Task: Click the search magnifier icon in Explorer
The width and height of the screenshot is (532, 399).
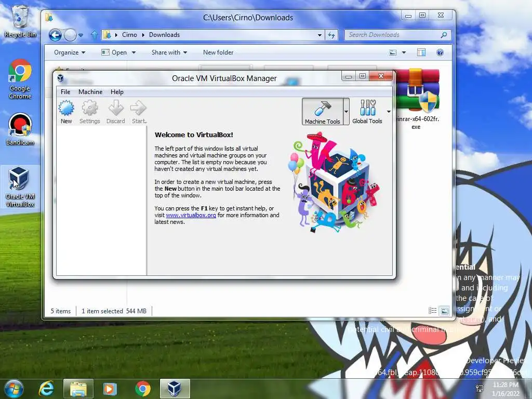Action: click(x=444, y=35)
